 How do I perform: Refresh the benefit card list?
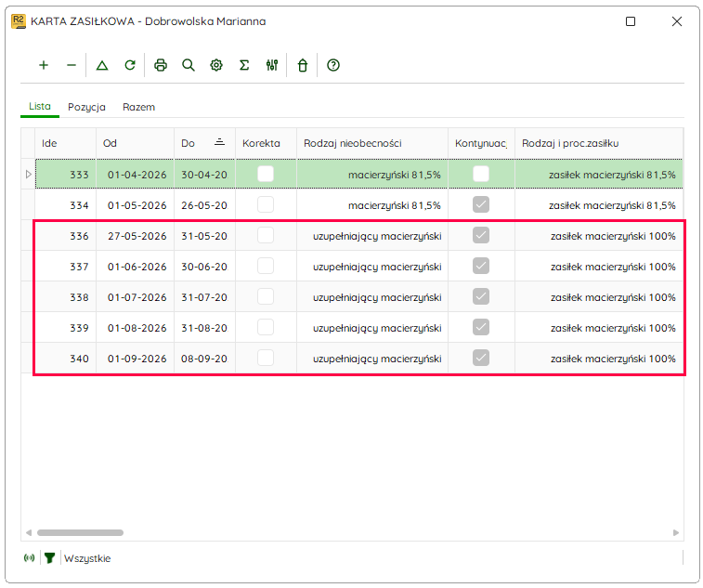coord(130,65)
